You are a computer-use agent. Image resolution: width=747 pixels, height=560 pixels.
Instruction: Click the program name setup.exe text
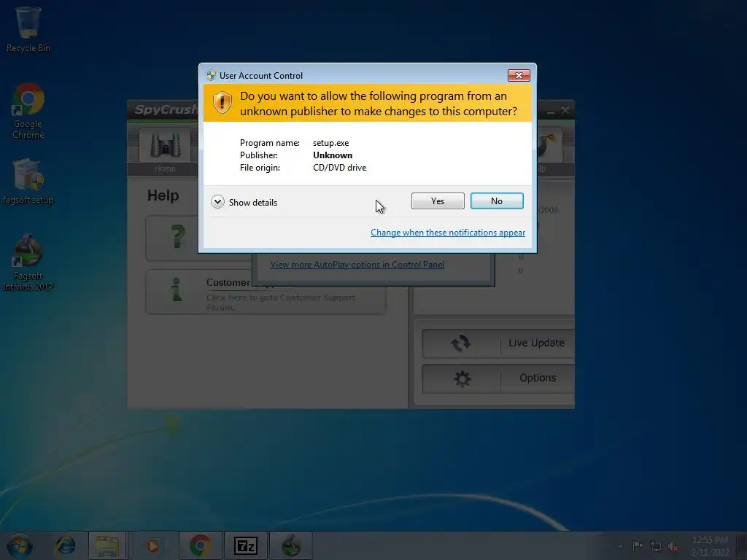point(330,143)
